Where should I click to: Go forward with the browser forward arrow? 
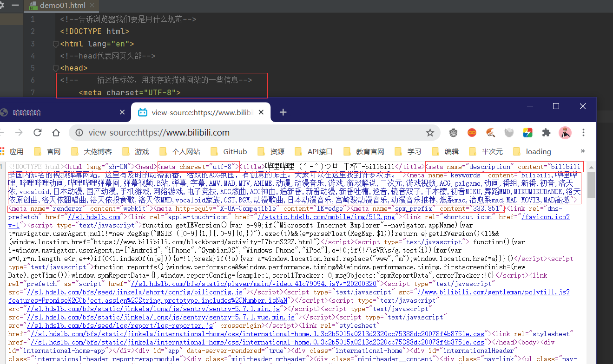click(19, 133)
